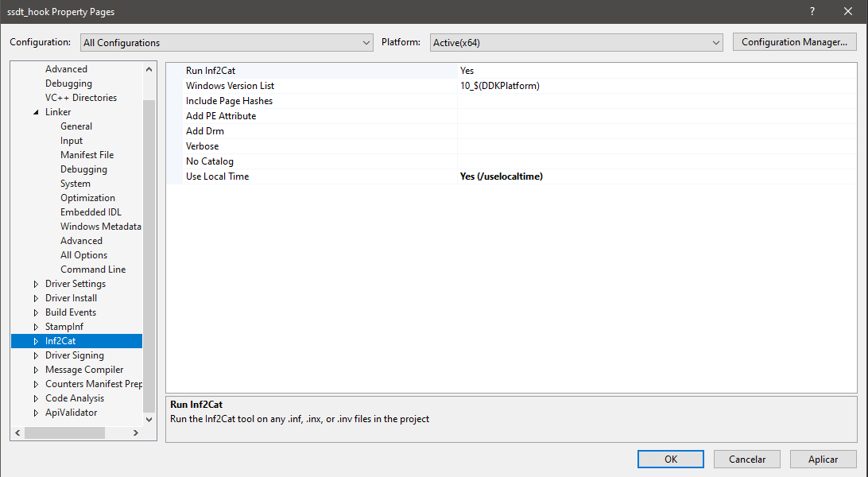Open the Platform dropdown

(x=575, y=43)
